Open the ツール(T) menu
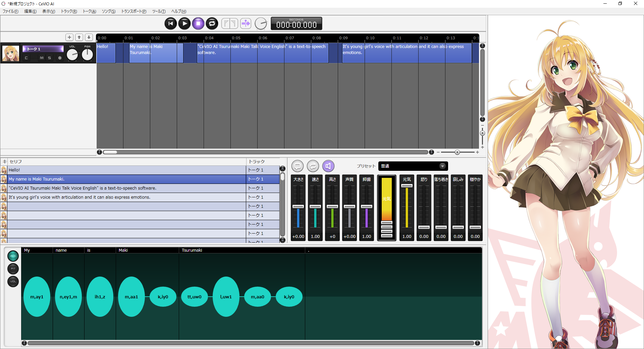 [x=159, y=11]
